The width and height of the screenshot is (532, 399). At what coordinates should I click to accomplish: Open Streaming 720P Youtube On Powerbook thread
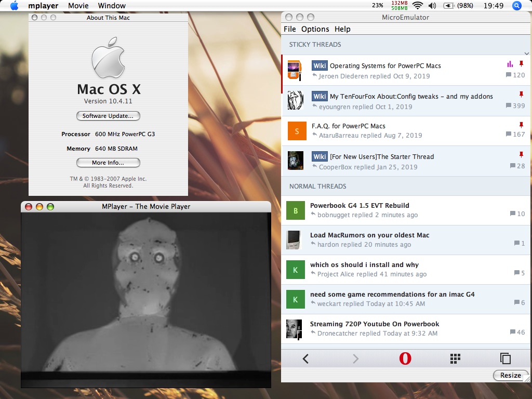coord(375,324)
